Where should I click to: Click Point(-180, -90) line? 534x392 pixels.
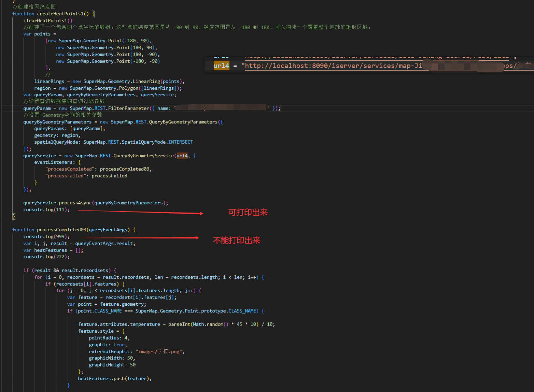(x=108, y=61)
